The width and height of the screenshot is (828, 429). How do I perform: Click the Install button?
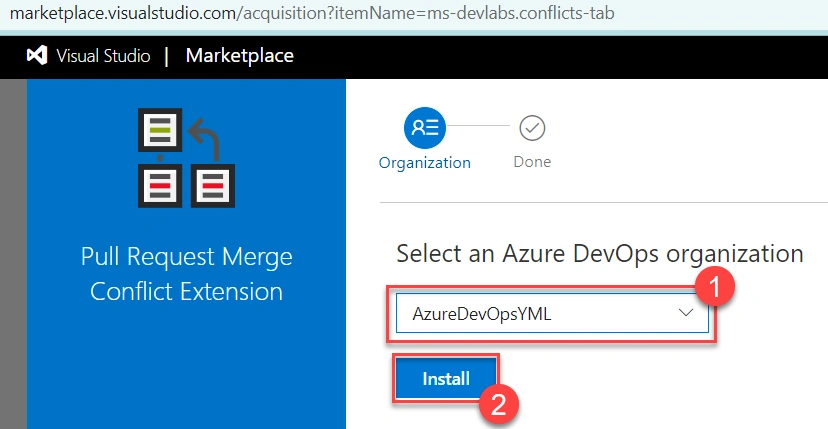coord(446,378)
